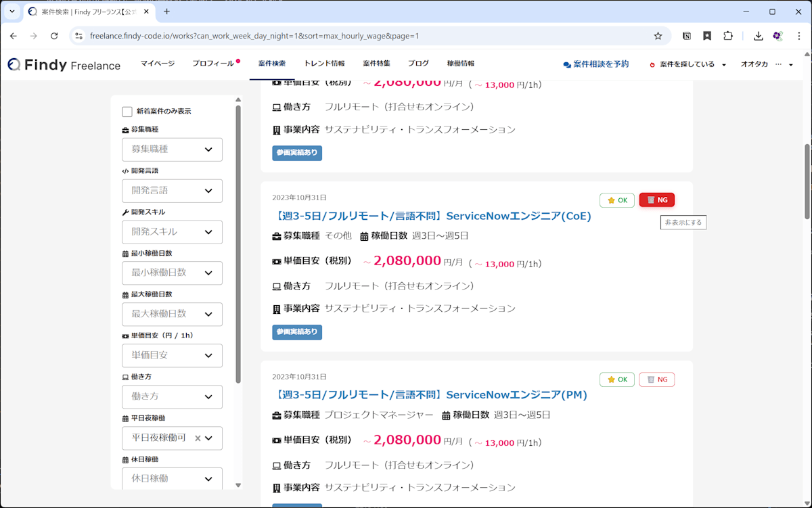Reload the current page

coord(54,36)
